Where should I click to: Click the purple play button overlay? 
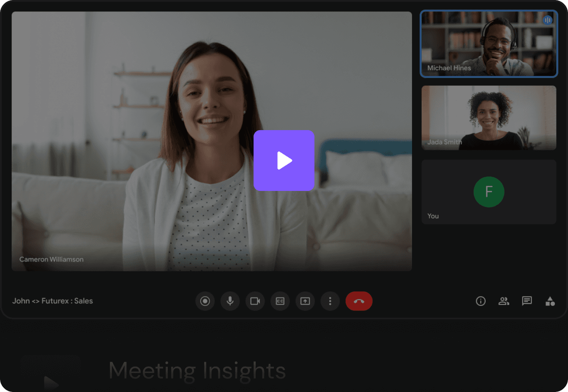pyautogui.click(x=284, y=161)
